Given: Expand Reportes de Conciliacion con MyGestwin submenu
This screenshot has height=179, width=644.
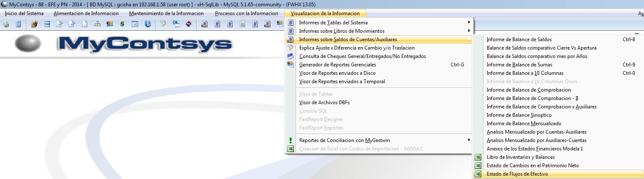Looking at the screenshot, I should click(379, 140).
